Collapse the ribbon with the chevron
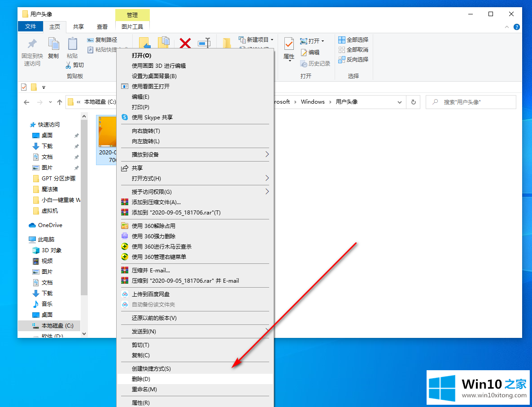 pos(507,27)
